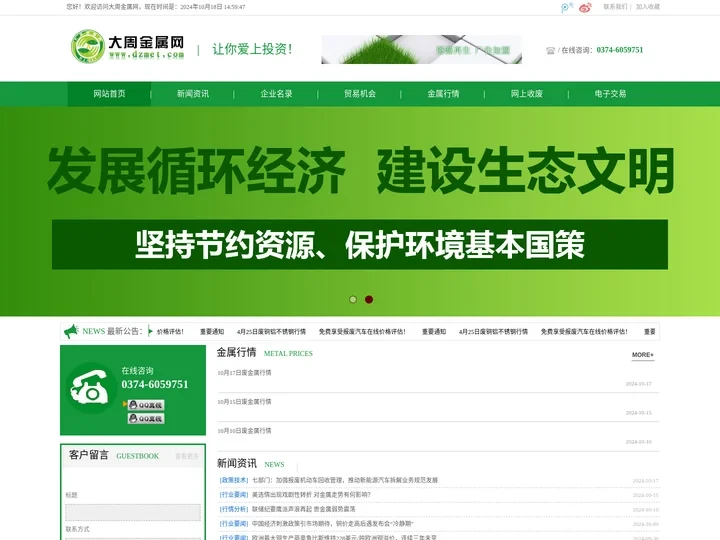Open news 七部门：加强报废机动车回收管理
The width and height of the screenshot is (720, 540).
point(345,480)
